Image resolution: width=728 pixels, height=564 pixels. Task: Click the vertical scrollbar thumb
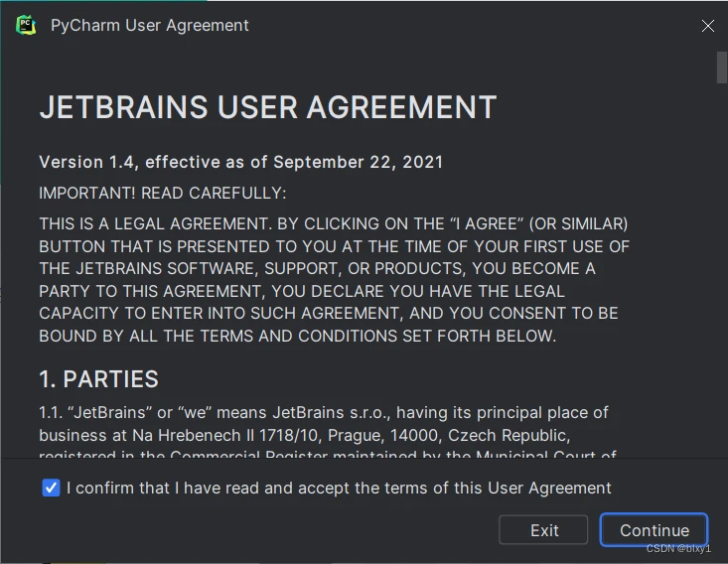point(721,68)
